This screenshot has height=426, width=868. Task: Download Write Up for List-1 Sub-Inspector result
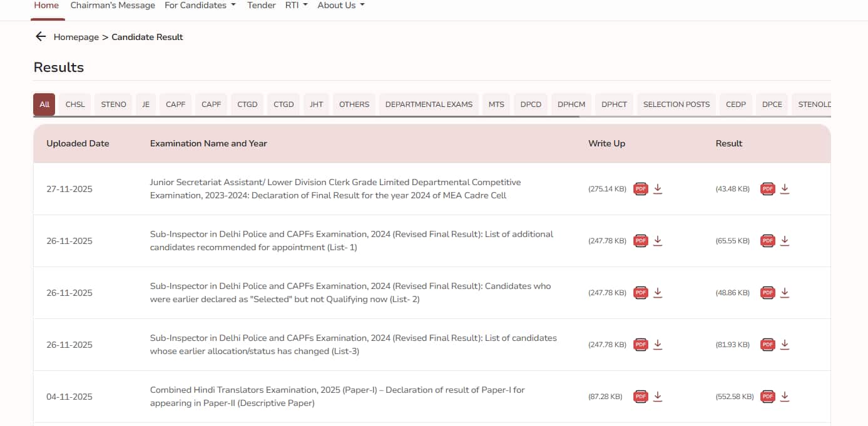point(658,241)
